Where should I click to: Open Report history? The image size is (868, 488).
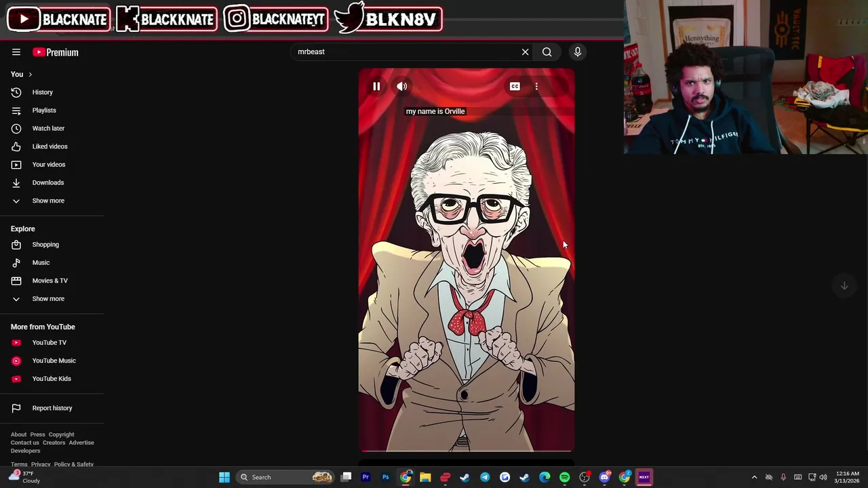(x=52, y=408)
